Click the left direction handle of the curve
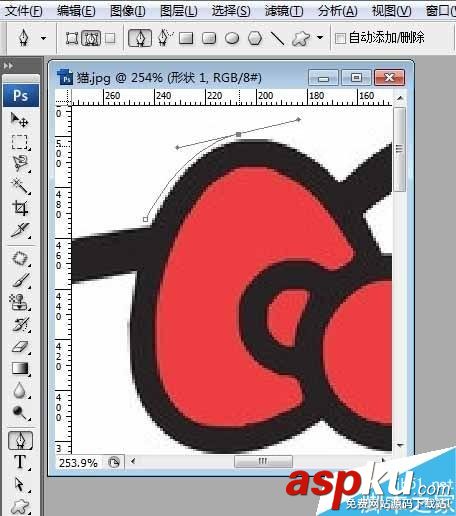This screenshot has height=516, width=456. [177, 147]
